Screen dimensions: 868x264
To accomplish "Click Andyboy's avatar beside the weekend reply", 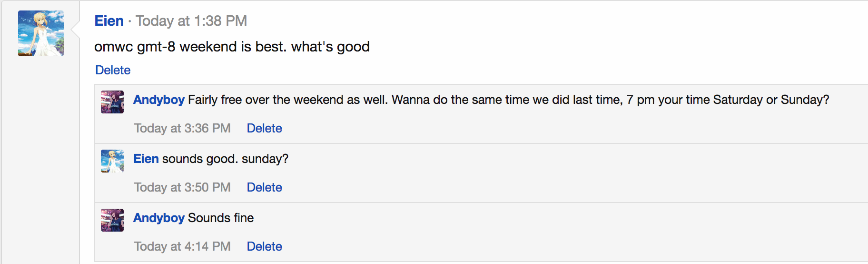I will (112, 102).
